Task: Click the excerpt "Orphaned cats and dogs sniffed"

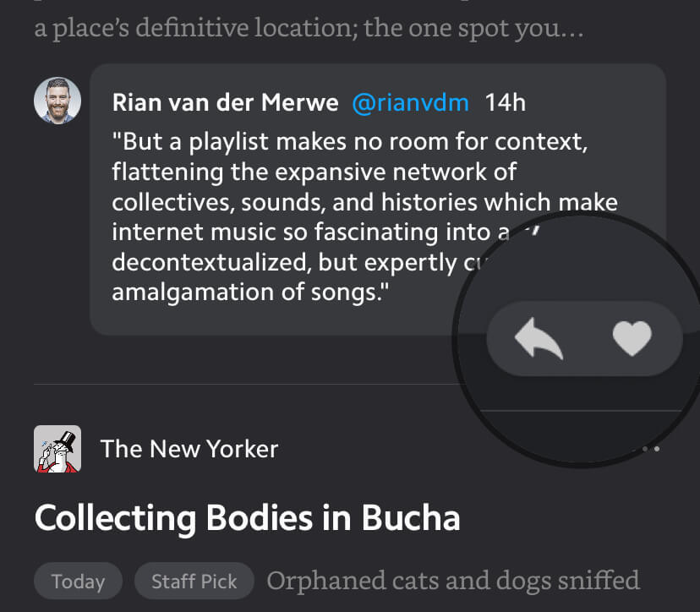Action: 453,581
